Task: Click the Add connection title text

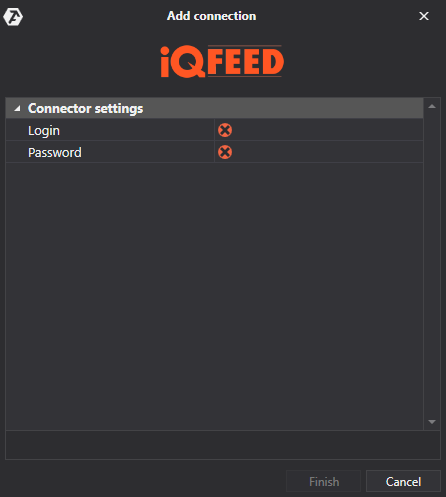Action: (212, 16)
